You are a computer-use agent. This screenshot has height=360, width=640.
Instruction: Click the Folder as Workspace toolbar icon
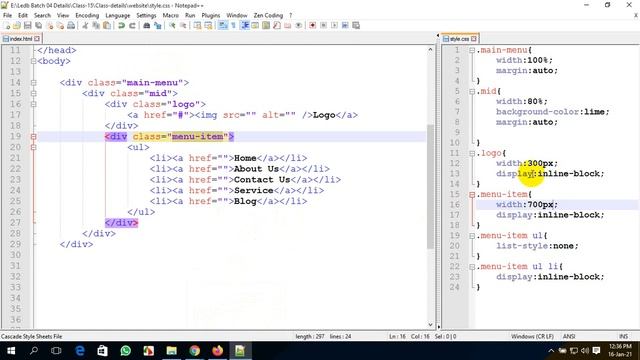(x=288, y=25)
